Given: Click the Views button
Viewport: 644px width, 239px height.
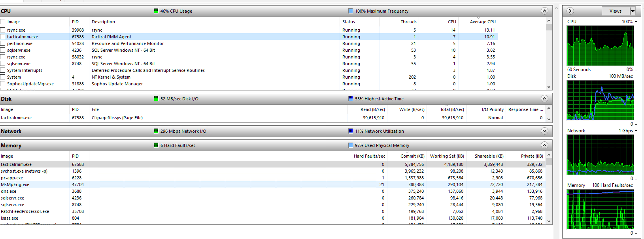Looking at the screenshot, I should click(x=615, y=11).
